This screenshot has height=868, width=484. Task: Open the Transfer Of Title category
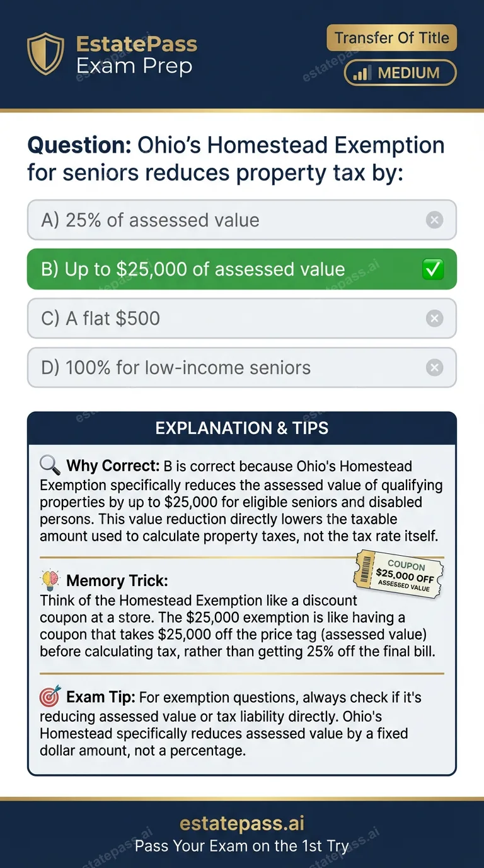[391, 37]
